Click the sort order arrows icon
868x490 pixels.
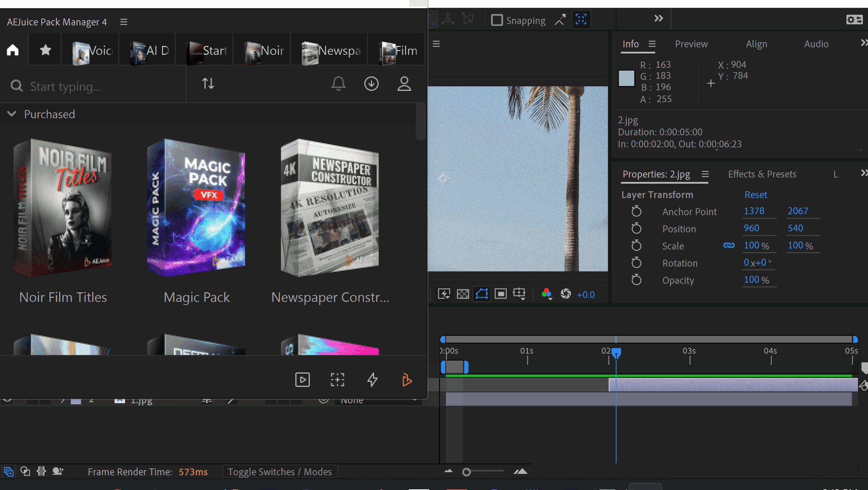[208, 83]
